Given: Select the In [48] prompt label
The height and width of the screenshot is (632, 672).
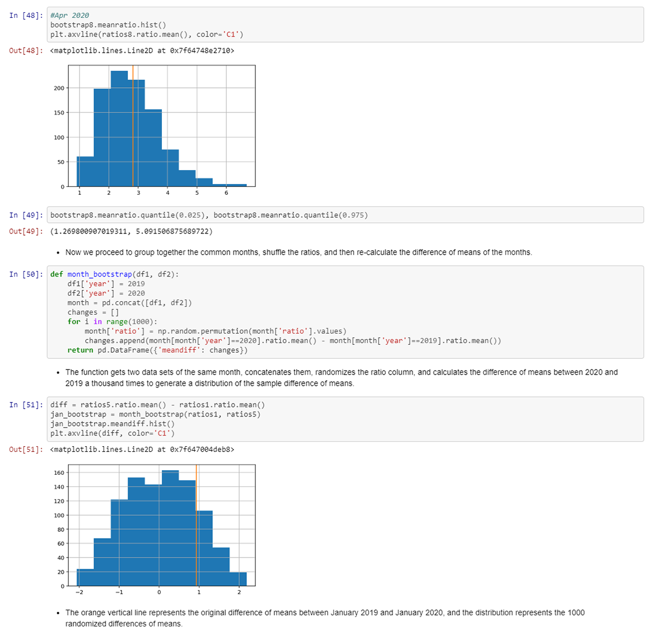Looking at the screenshot, I should point(26,16).
